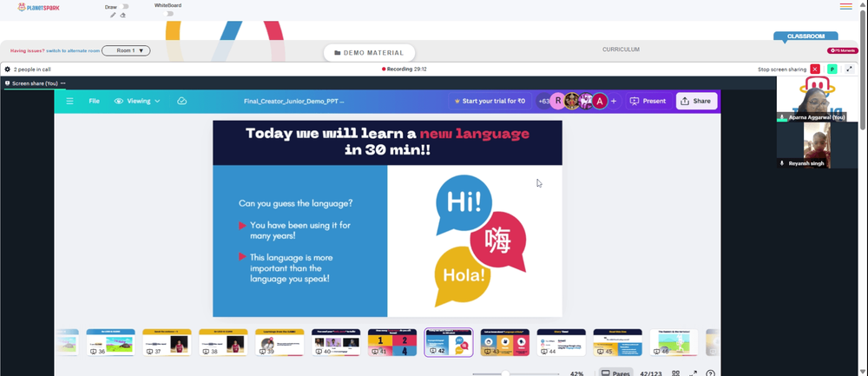Open Canva help question mark
Viewport: 868px width, 376px height.
click(x=711, y=373)
